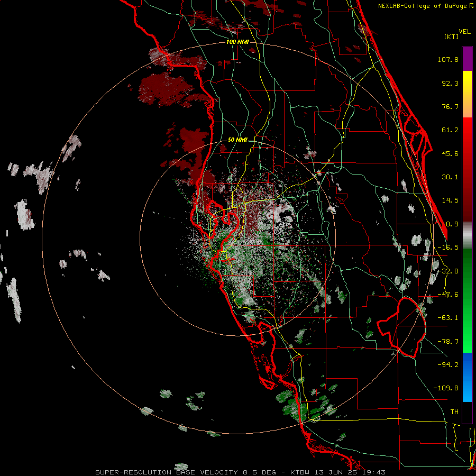Click the 92.3 velocity scale value
Viewport: 476px width, 476px height.
pyautogui.click(x=450, y=83)
